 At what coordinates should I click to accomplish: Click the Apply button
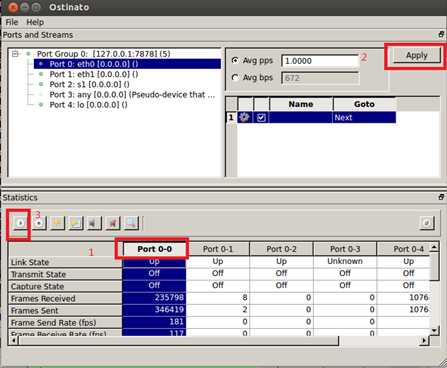416,55
